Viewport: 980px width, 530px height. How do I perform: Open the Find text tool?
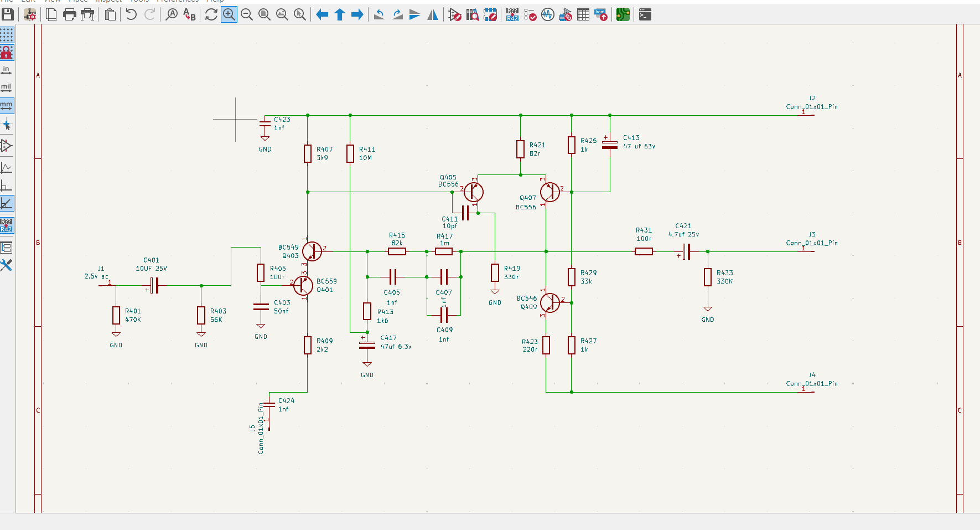172,14
